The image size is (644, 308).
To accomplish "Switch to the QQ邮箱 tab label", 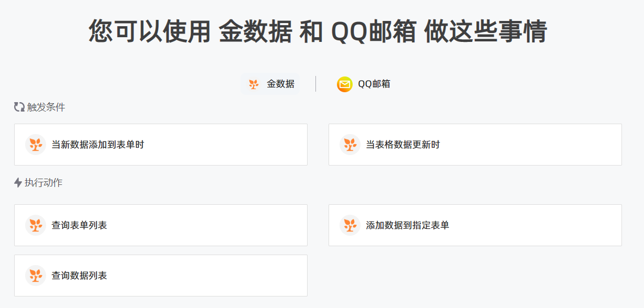I will tap(374, 84).
